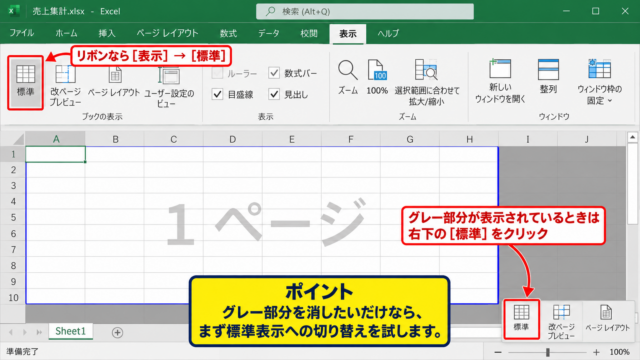Screen dimensions: 640x360
Task: Select row 10 header
Action: coord(13,298)
